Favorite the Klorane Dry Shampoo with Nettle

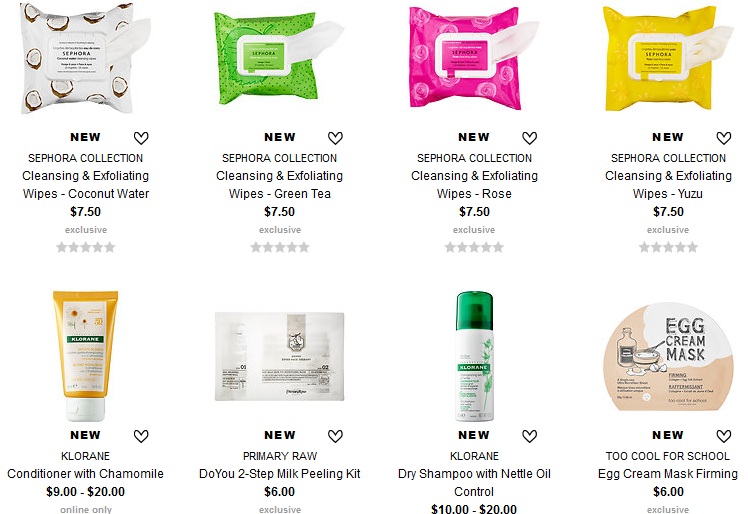click(x=530, y=436)
